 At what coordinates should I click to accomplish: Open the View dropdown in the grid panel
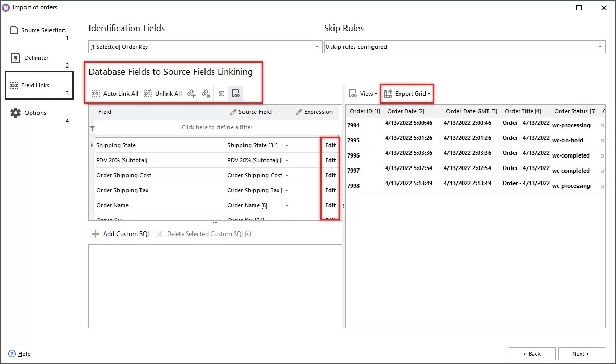click(363, 94)
